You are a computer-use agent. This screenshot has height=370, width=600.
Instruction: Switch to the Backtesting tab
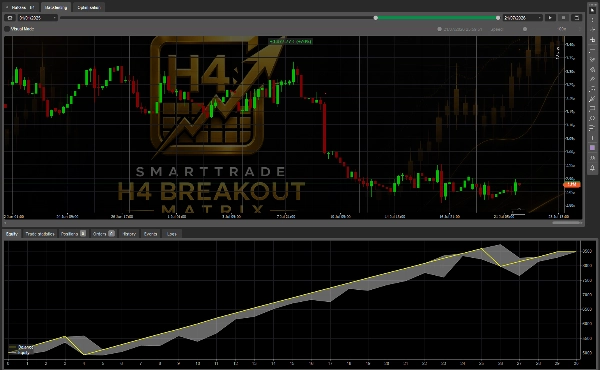[55, 7]
